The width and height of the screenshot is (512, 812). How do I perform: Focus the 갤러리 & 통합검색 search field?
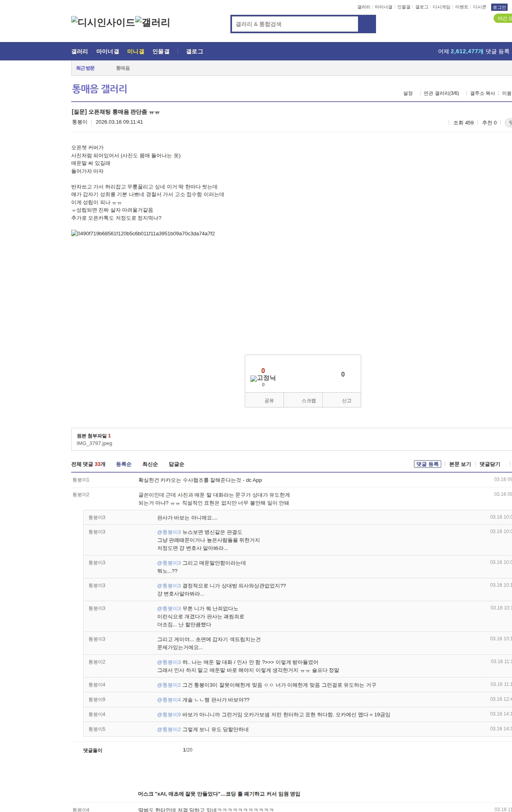[x=295, y=24]
